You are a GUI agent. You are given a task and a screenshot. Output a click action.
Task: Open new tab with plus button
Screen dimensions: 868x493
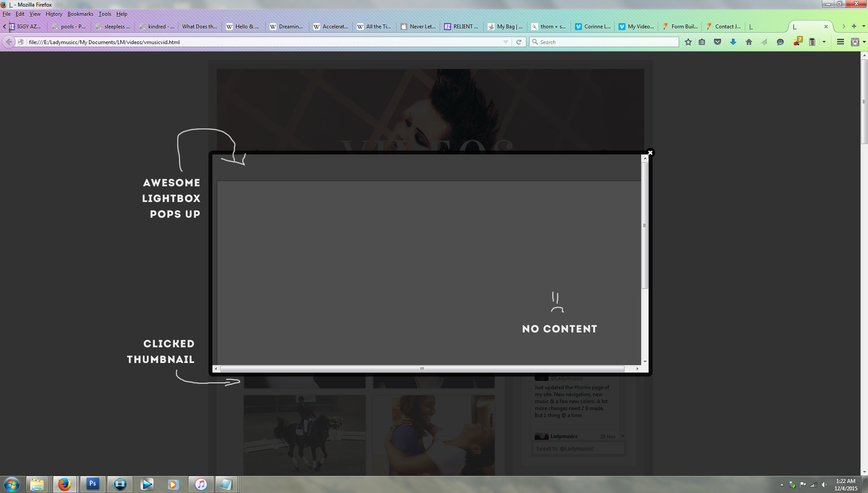click(x=854, y=26)
